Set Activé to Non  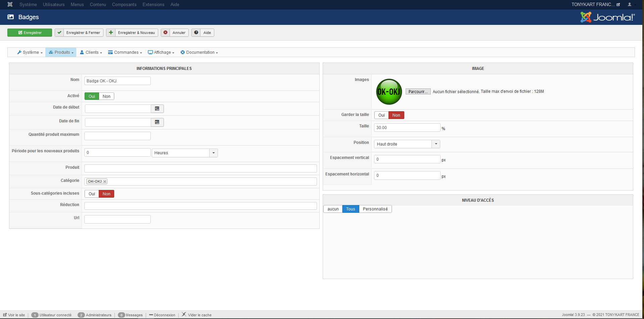(106, 96)
